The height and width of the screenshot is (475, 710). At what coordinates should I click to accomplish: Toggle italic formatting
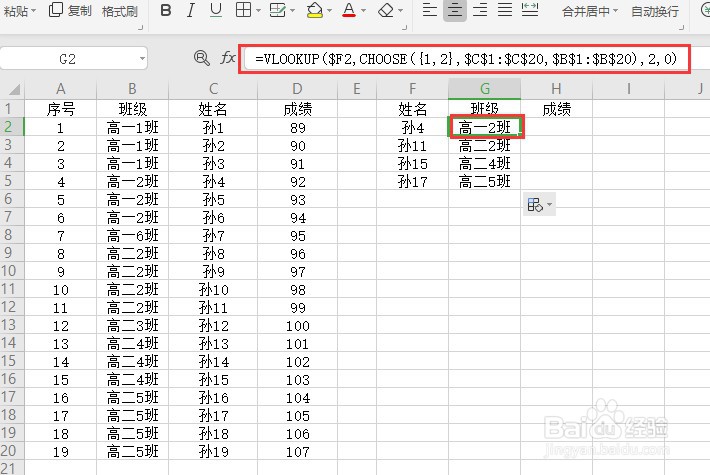click(191, 10)
